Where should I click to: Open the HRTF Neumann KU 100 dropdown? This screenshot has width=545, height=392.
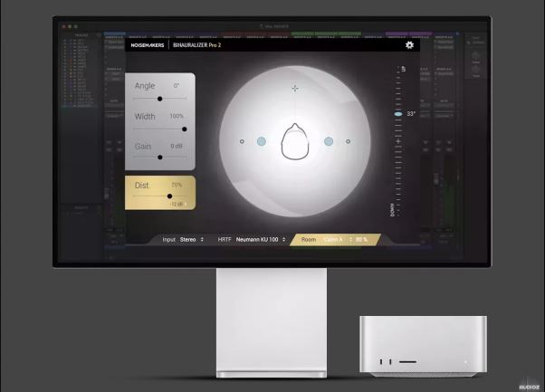(261, 239)
